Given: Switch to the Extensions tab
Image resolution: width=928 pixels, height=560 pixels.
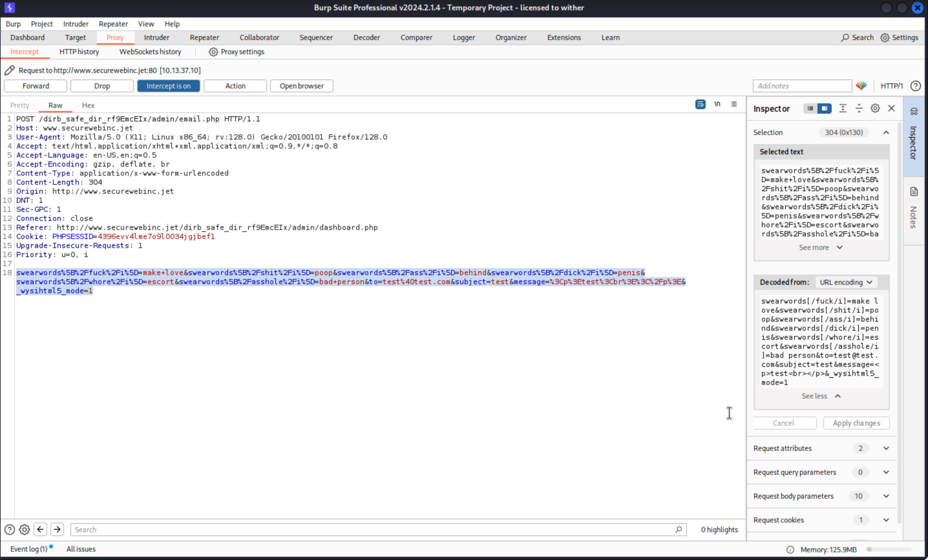Looking at the screenshot, I should point(564,38).
